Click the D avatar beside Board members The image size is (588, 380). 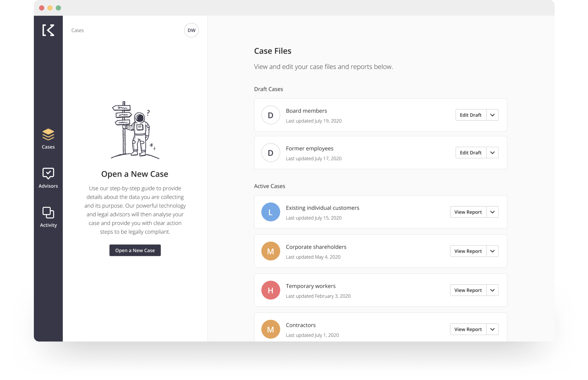coord(271,115)
